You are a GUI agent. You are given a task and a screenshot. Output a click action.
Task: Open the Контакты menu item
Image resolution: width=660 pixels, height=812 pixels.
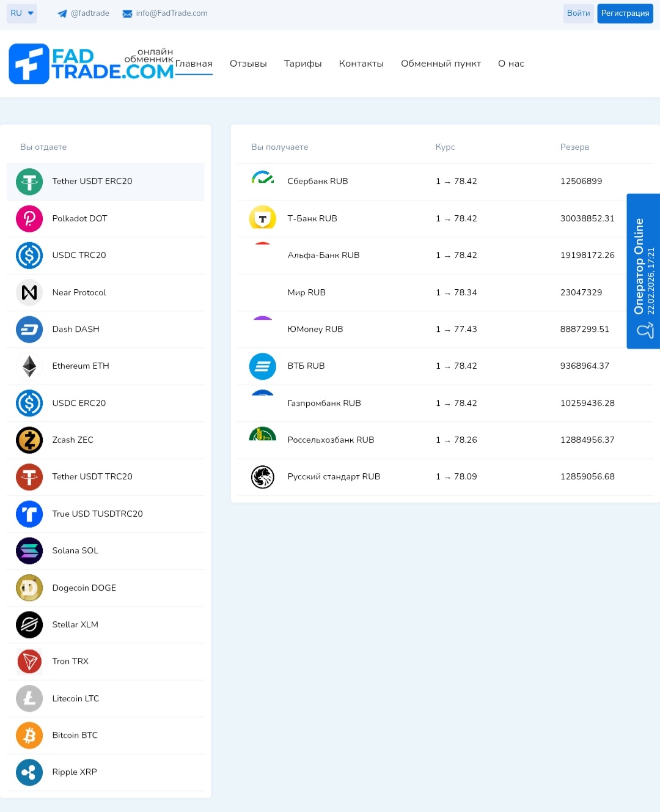(x=361, y=64)
